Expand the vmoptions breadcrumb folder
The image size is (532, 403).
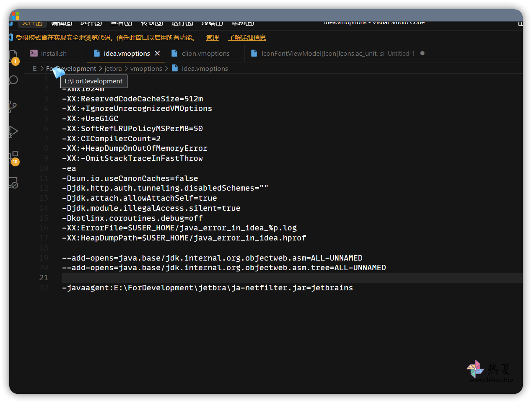[146, 69]
